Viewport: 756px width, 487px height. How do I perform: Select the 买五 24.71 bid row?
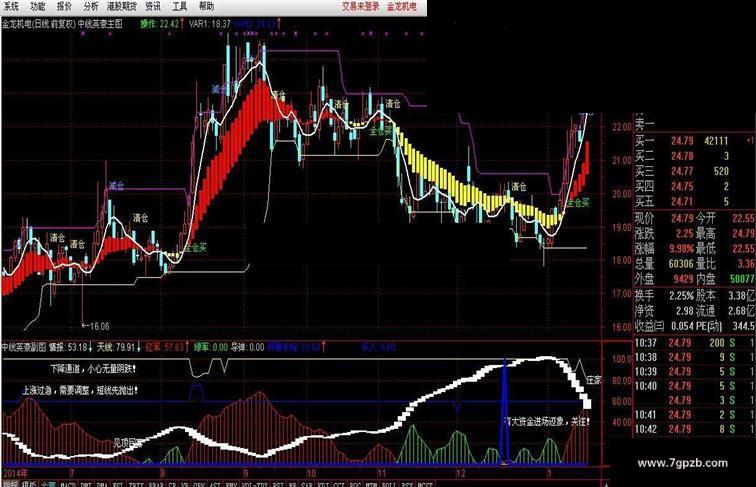pos(694,201)
